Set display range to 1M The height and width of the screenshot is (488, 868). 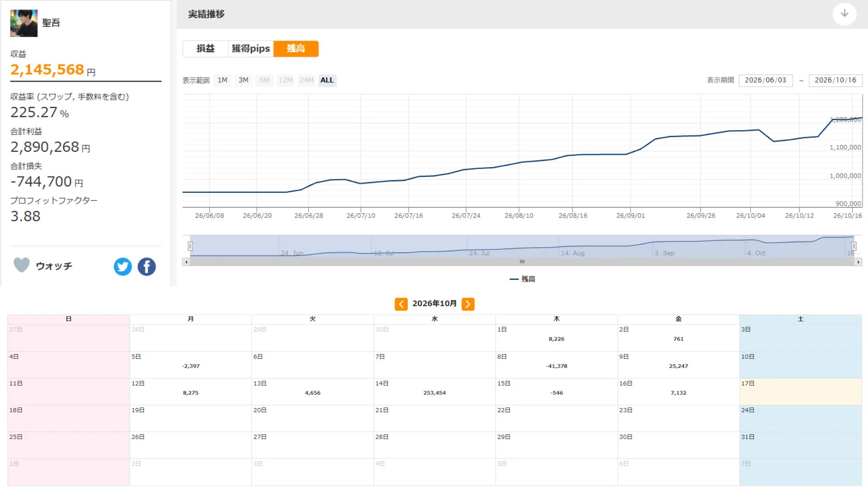222,80
